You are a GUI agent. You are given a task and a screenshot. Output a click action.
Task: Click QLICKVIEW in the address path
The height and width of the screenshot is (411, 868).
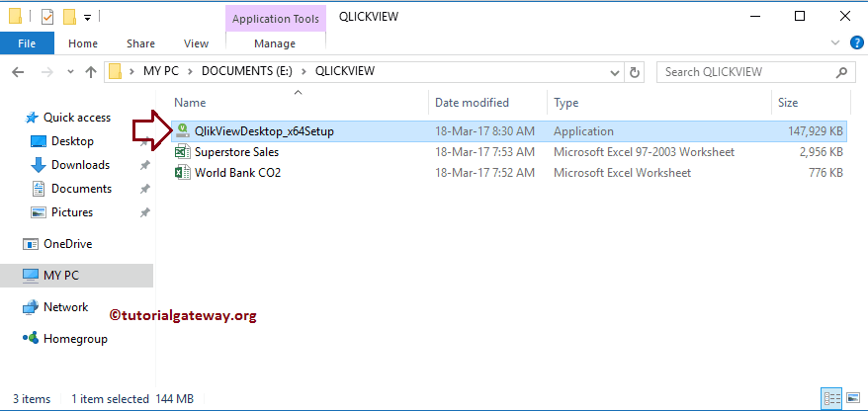[x=345, y=71]
